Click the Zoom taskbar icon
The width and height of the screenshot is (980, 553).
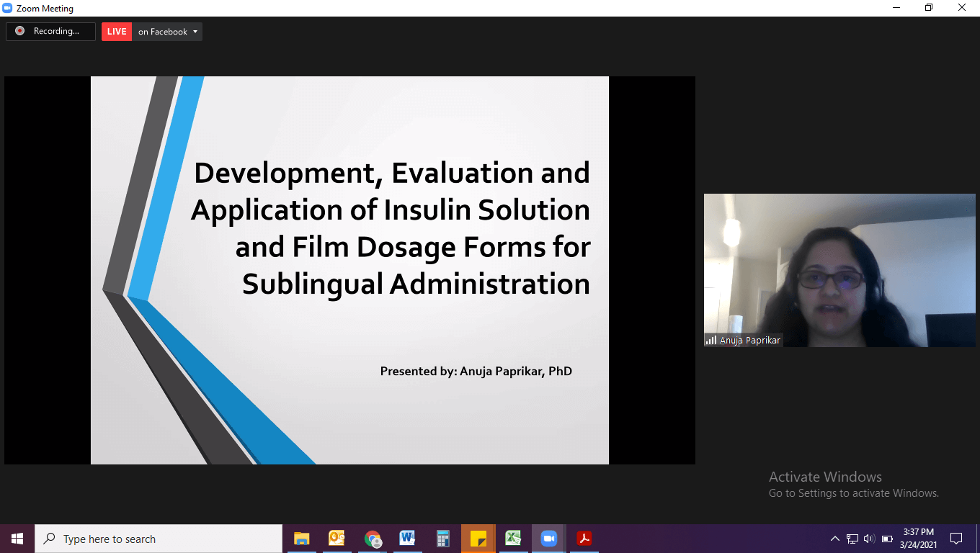pos(549,539)
